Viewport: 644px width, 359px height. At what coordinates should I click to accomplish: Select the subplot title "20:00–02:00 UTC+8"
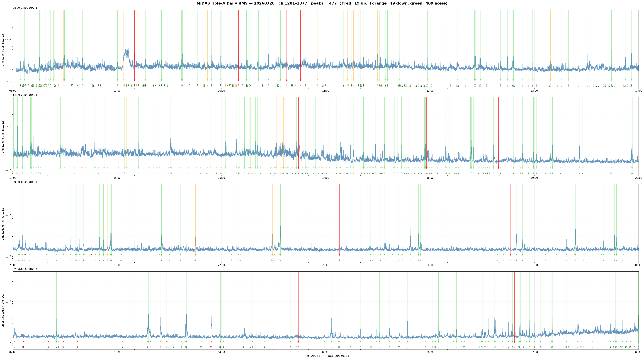(x=25, y=182)
